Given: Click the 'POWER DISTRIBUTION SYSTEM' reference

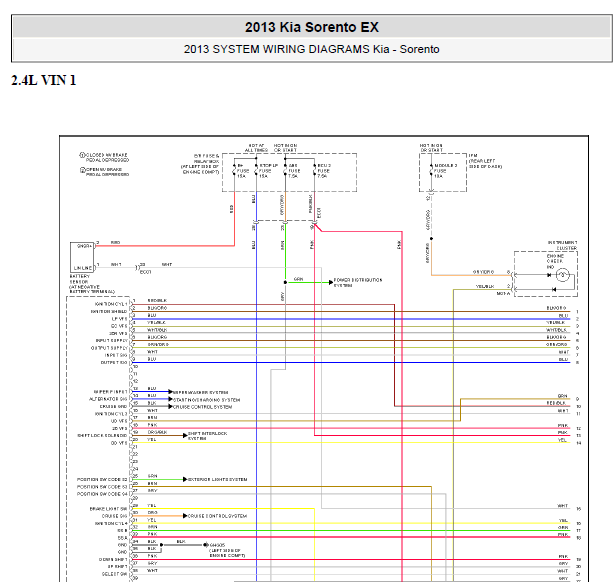Looking at the screenshot, I should coord(358,283).
